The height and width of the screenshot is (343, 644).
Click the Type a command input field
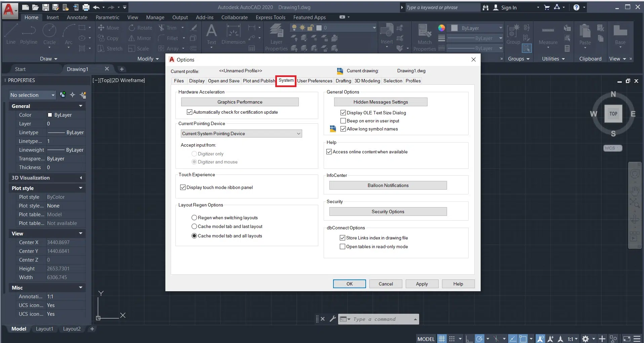click(381, 319)
